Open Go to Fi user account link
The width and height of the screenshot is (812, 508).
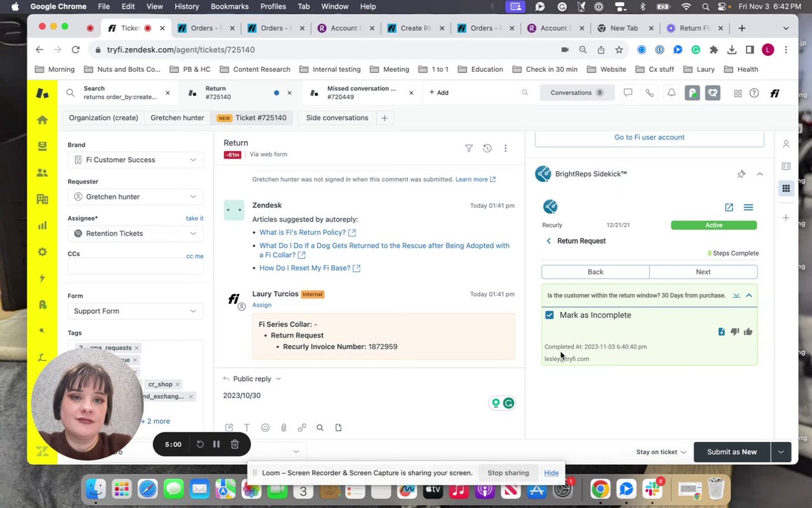click(x=649, y=137)
